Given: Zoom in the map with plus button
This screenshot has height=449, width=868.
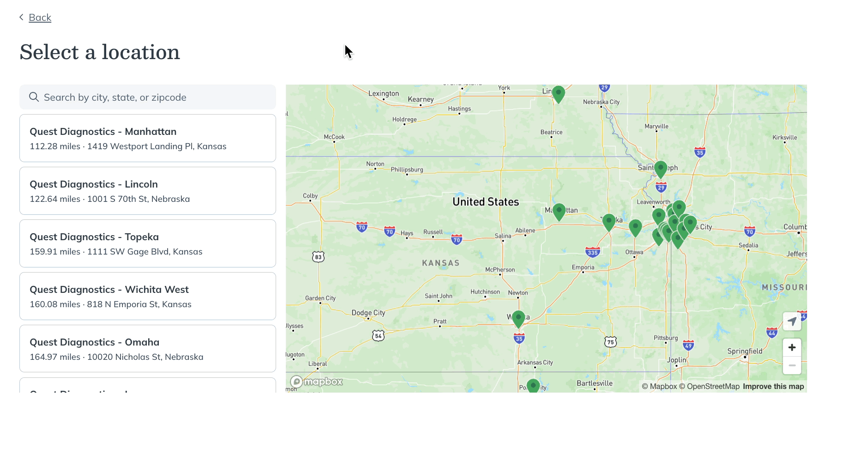Looking at the screenshot, I should [x=792, y=347].
